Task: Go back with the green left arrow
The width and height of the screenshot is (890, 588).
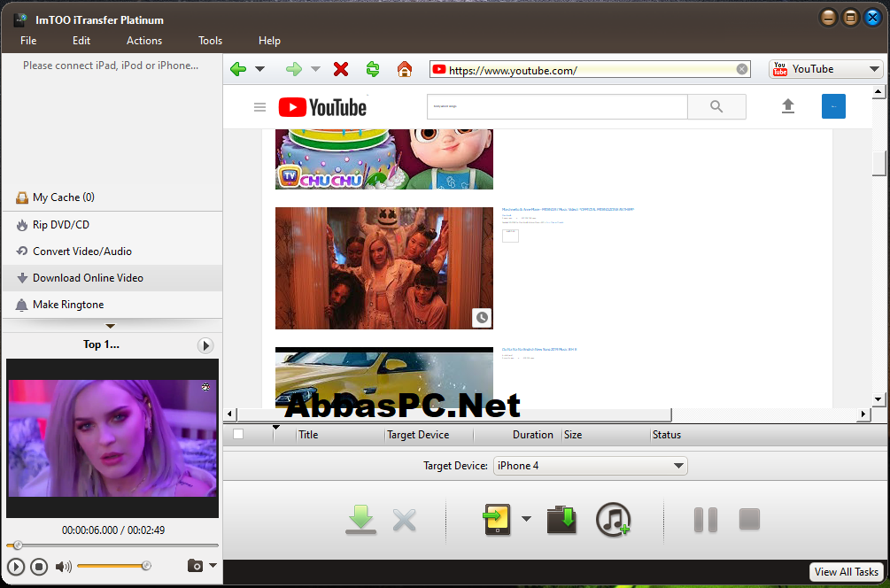Action: [238, 69]
